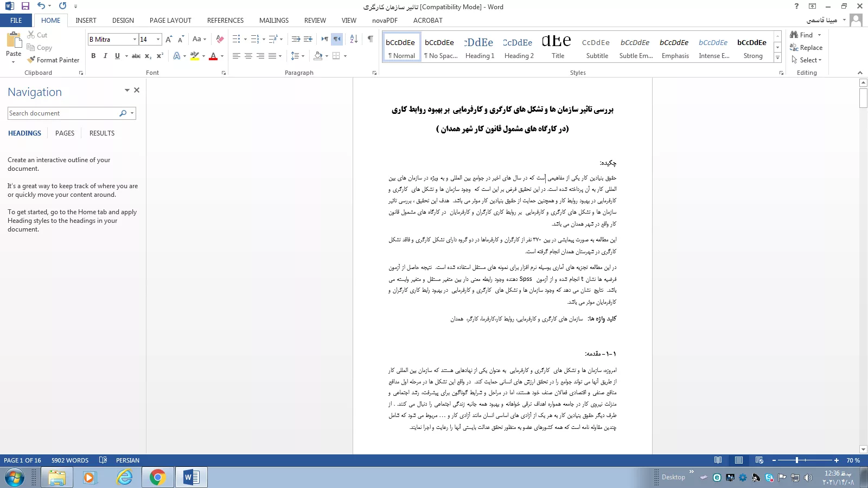Click Left-to-Right text direction icon
868x488 pixels.
pyautogui.click(x=324, y=39)
